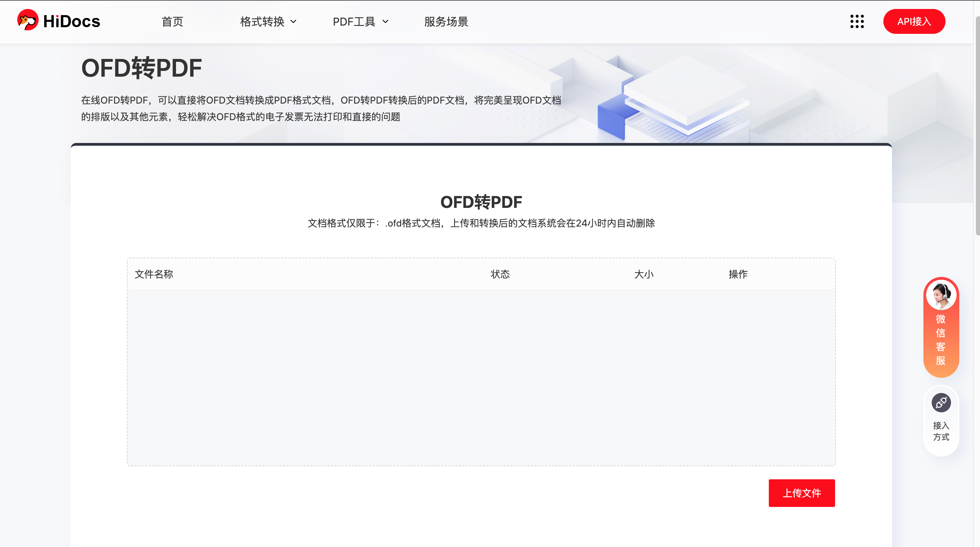Open the 服务场景 menu item
This screenshot has width=980, height=547.
pos(446,22)
